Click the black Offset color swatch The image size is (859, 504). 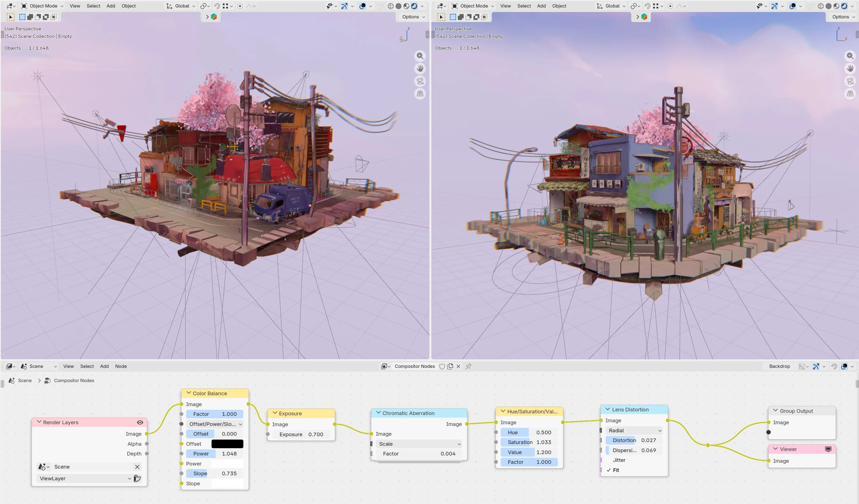pyautogui.click(x=227, y=444)
